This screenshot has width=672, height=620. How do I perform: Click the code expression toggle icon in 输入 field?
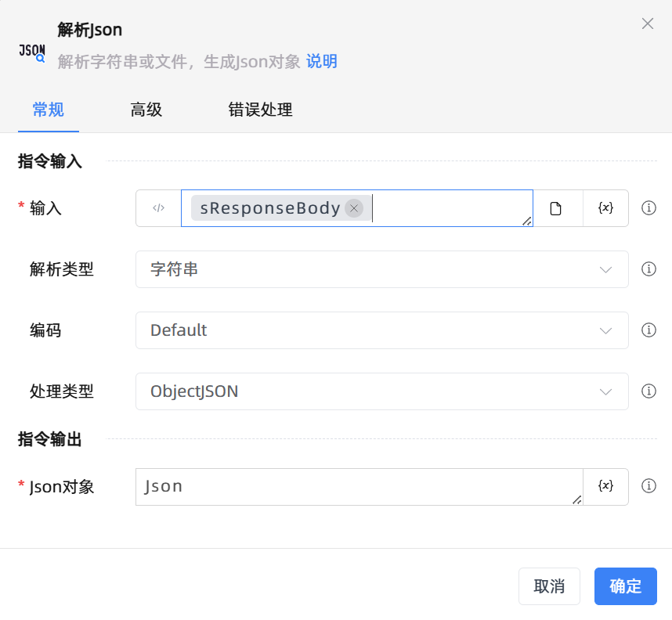[158, 208]
